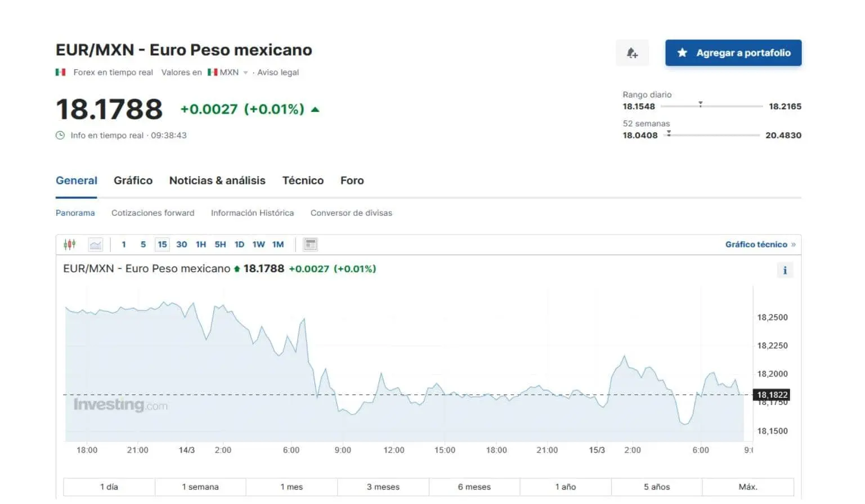Select the 1D interval
This screenshot has width=865, height=504.
pyautogui.click(x=239, y=244)
